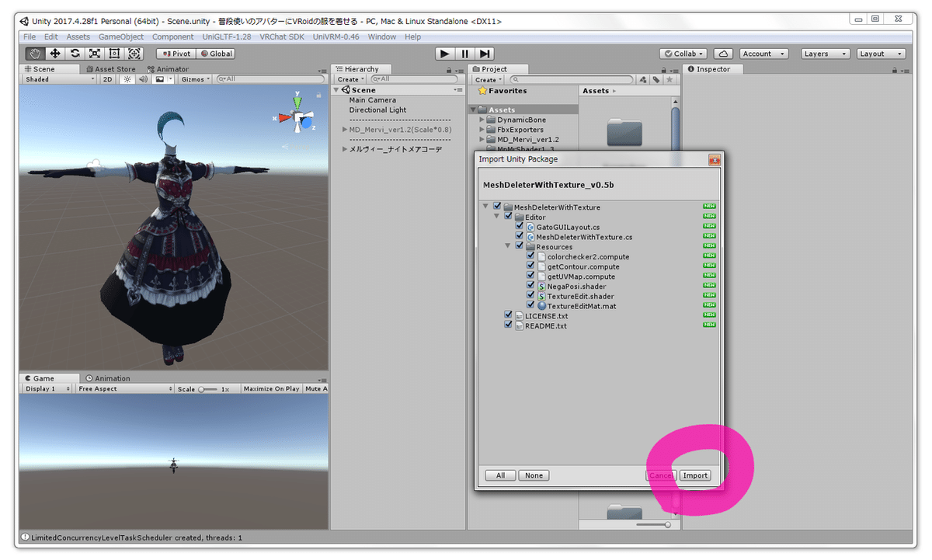The height and width of the screenshot is (560, 932).
Task: Click the None button in import dialog
Action: tap(534, 475)
